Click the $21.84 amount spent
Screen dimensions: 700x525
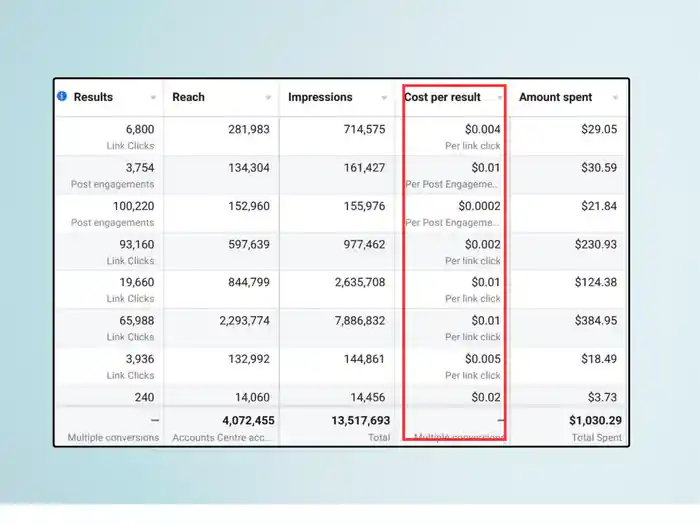click(599, 206)
